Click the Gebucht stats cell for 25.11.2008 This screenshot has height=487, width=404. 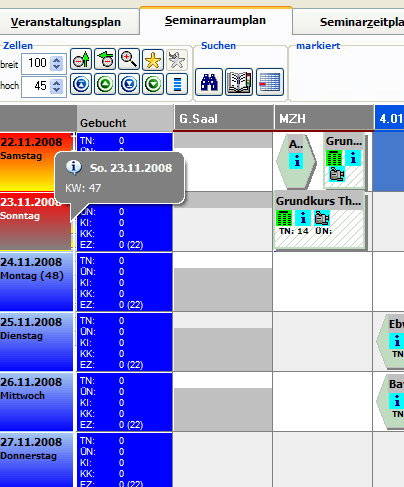pos(125,342)
